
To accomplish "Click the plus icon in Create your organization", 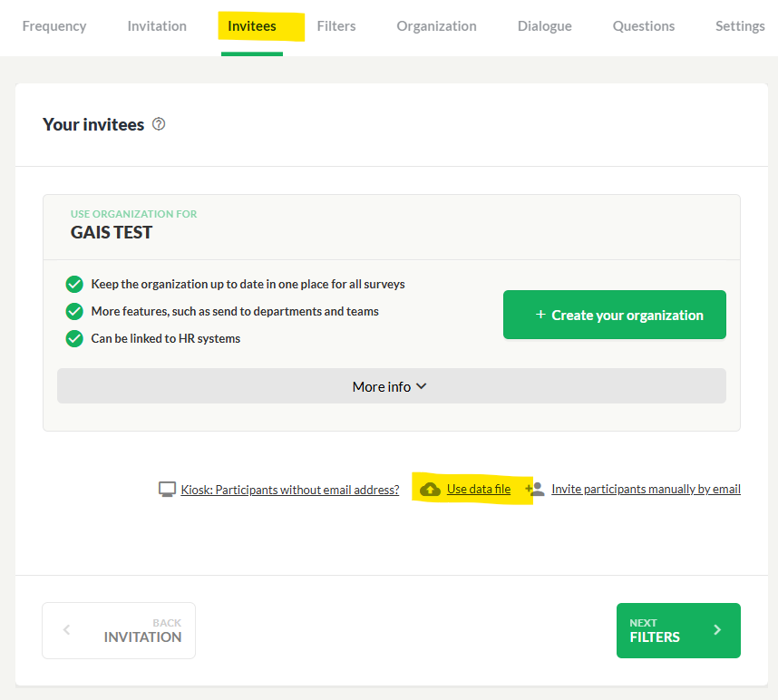I will (540, 315).
